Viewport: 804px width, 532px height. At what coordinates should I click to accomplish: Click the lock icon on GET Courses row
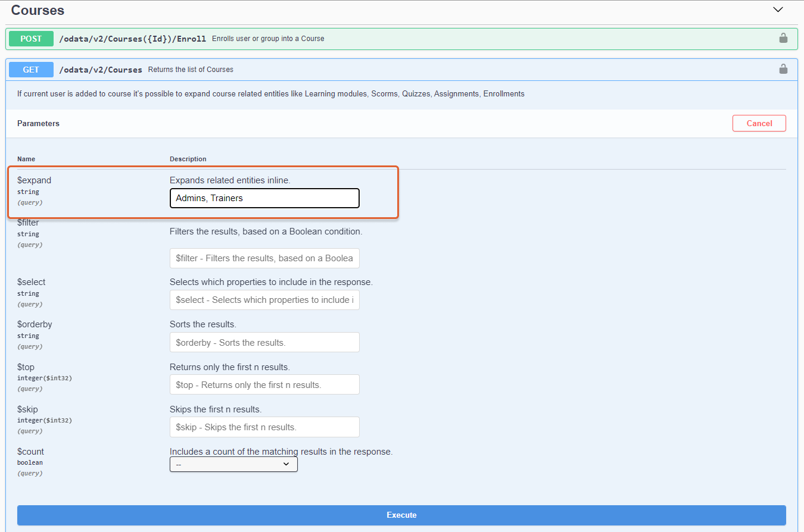[x=783, y=70]
